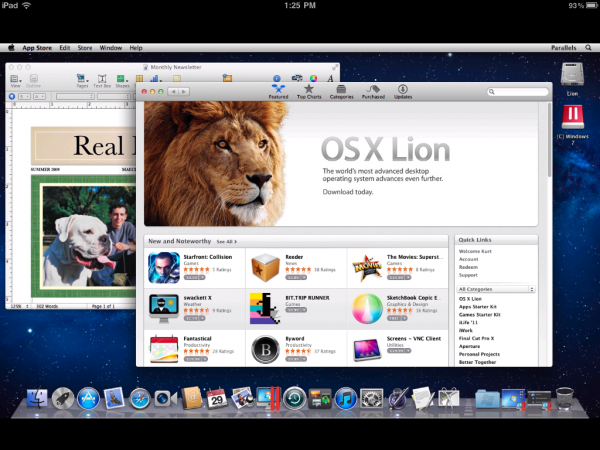The width and height of the screenshot is (600, 450).
Task: Open Top Charts in App Store toolbar
Action: pos(309,92)
